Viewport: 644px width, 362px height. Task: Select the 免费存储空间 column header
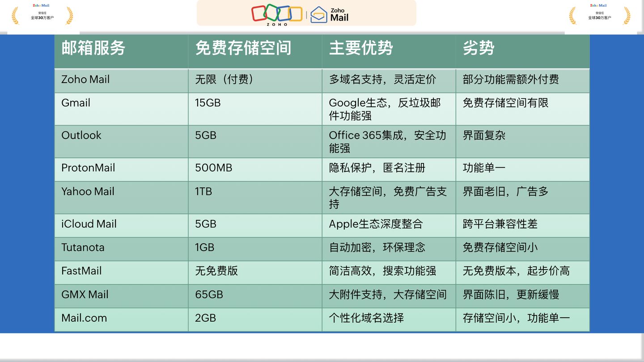point(255,52)
